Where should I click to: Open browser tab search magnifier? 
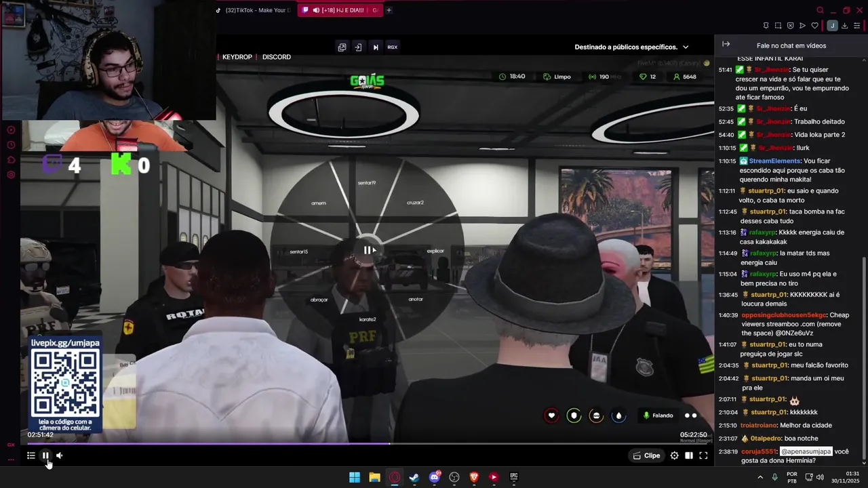pyautogui.click(x=820, y=10)
